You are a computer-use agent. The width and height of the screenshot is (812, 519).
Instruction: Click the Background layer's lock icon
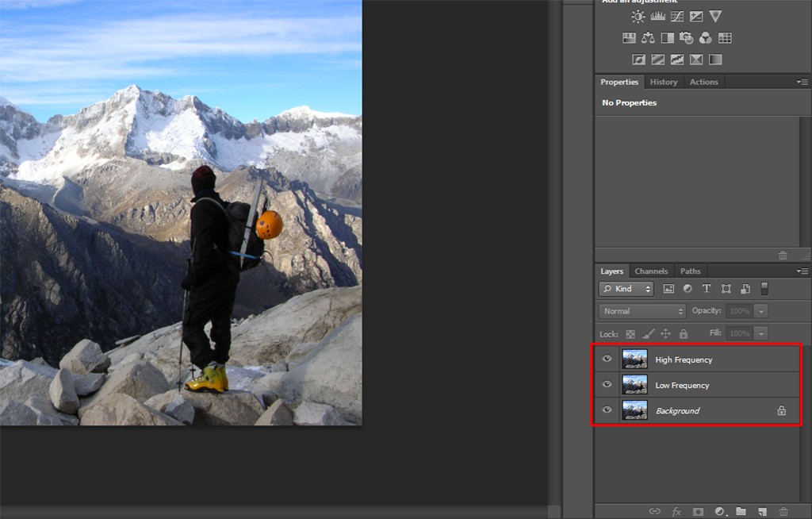pyautogui.click(x=781, y=410)
